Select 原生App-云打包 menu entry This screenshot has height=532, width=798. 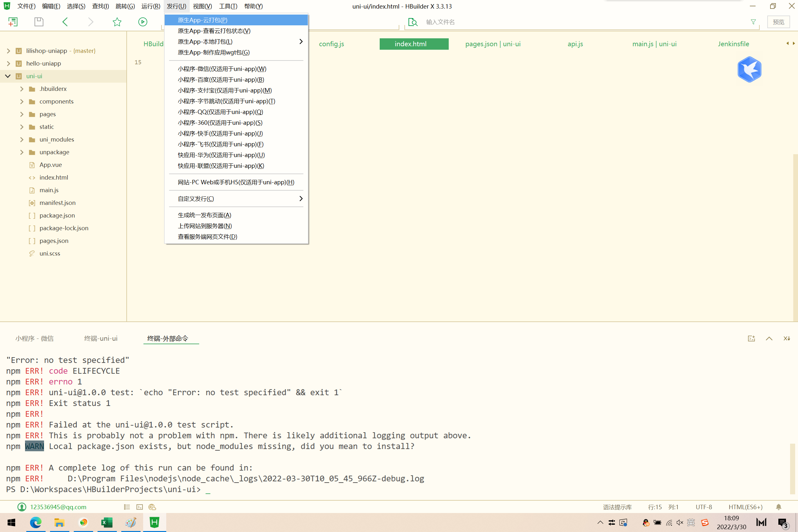236,20
